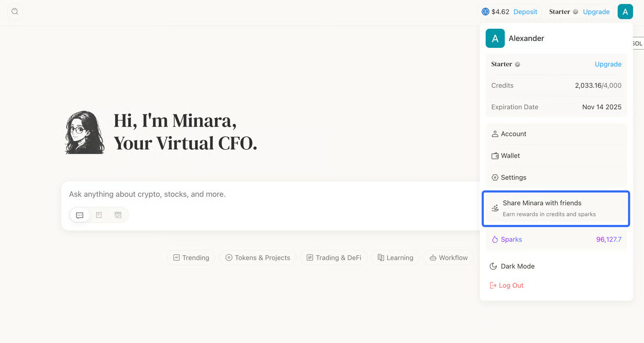Click Log Out in the profile menu

[511, 285]
